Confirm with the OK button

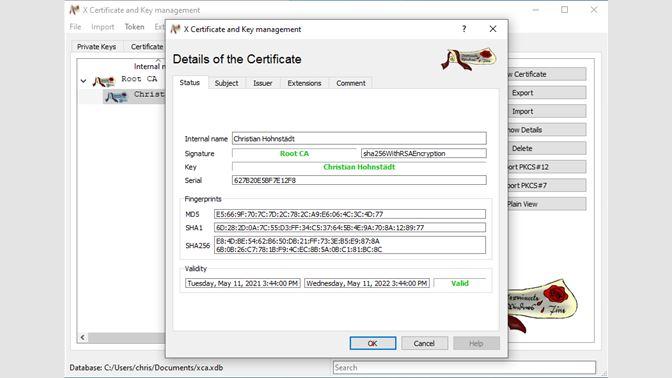(x=372, y=343)
